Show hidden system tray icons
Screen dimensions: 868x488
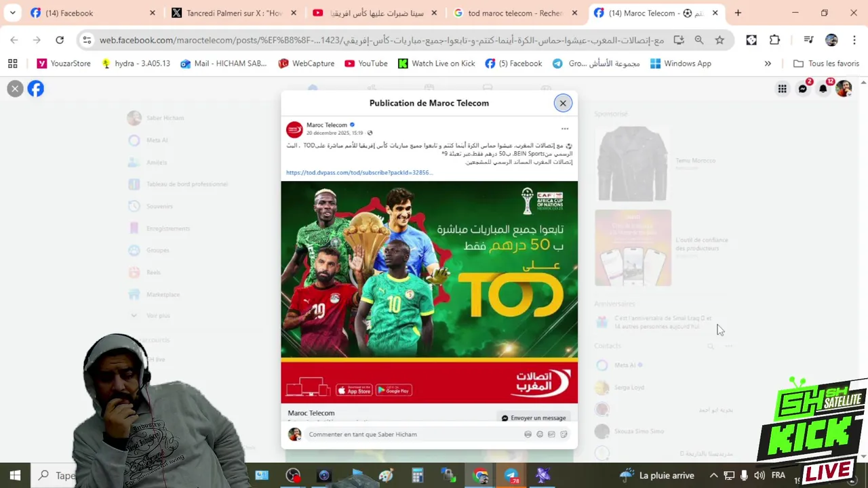[713, 475]
